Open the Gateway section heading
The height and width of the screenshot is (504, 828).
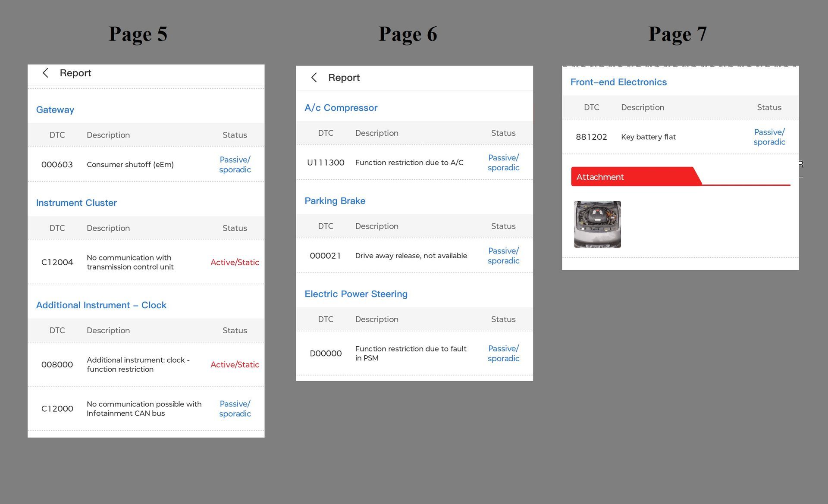(x=55, y=110)
